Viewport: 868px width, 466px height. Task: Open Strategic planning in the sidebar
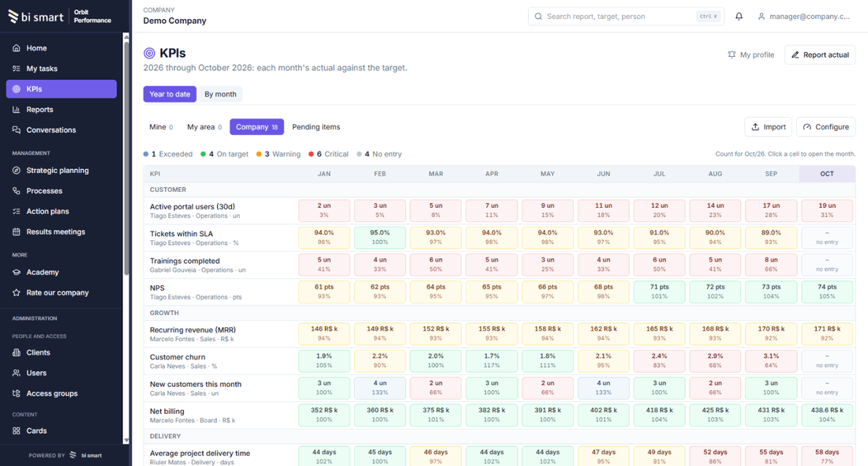tap(61, 171)
